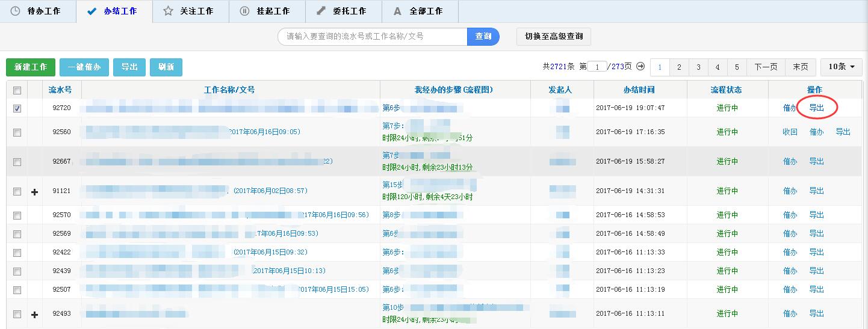Focus the 流水号 search input field
Image resolution: width=868 pixels, height=329 pixels.
pyautogui.click(x=372, y=37)
